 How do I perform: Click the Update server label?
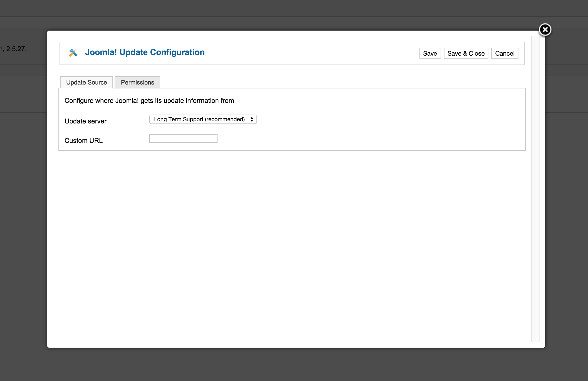pos(85,121)
